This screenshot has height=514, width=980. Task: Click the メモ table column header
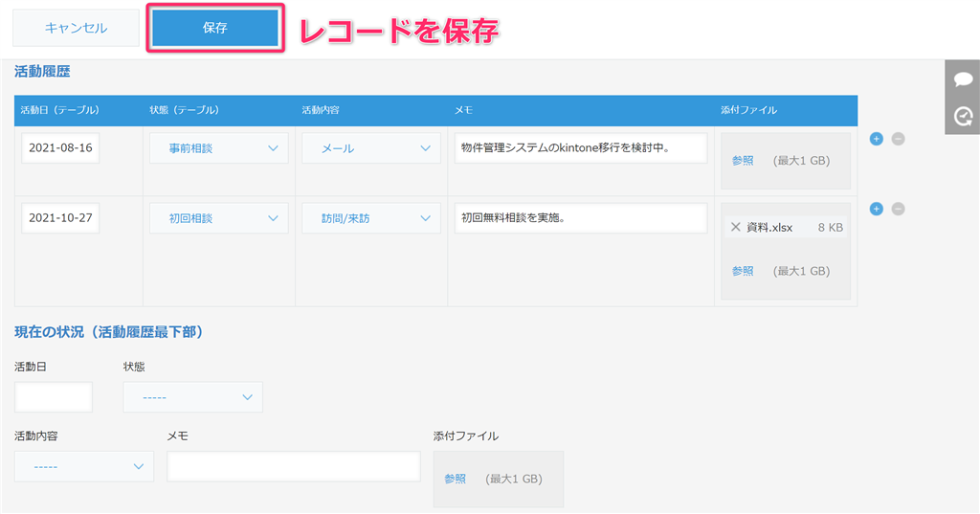(463, 110)
